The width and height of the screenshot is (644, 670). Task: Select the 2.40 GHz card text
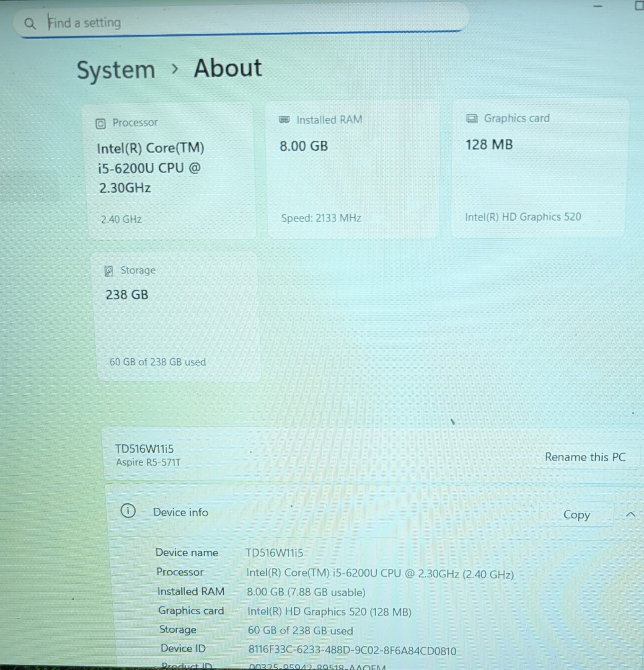click(121, 219)
